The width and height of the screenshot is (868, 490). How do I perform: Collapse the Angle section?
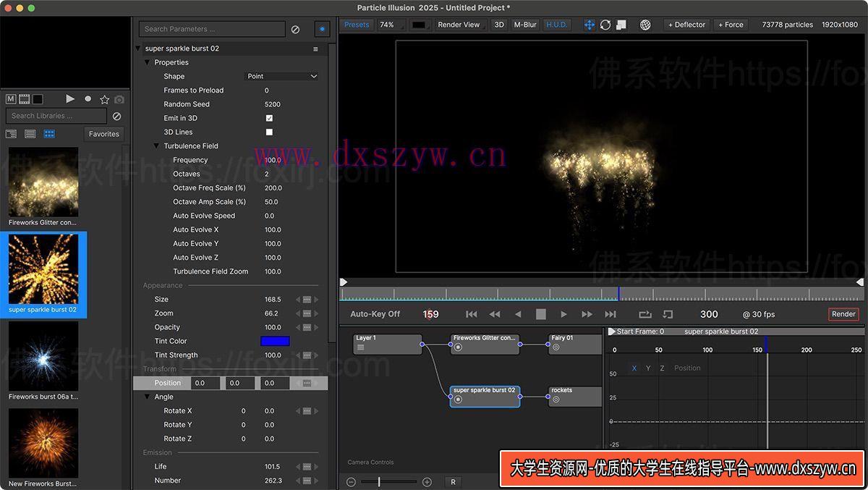point(148,397)
